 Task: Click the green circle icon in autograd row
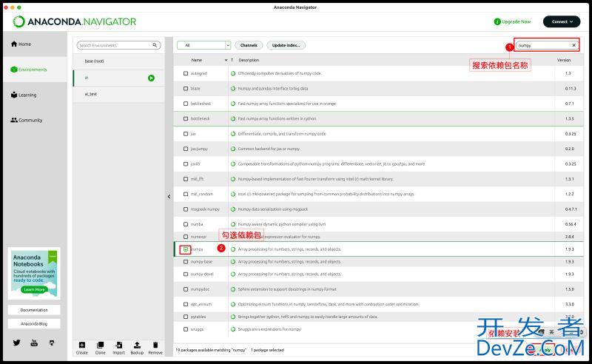233,73
